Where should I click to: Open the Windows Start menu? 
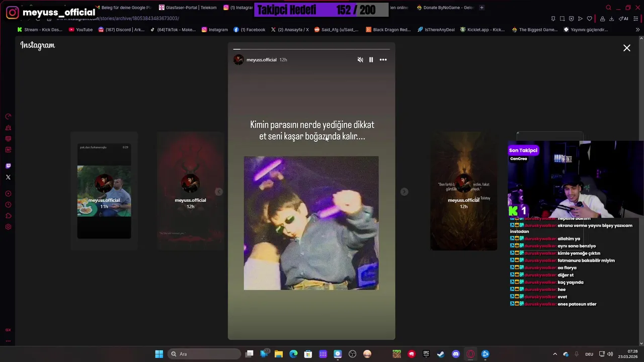(159, 354)
